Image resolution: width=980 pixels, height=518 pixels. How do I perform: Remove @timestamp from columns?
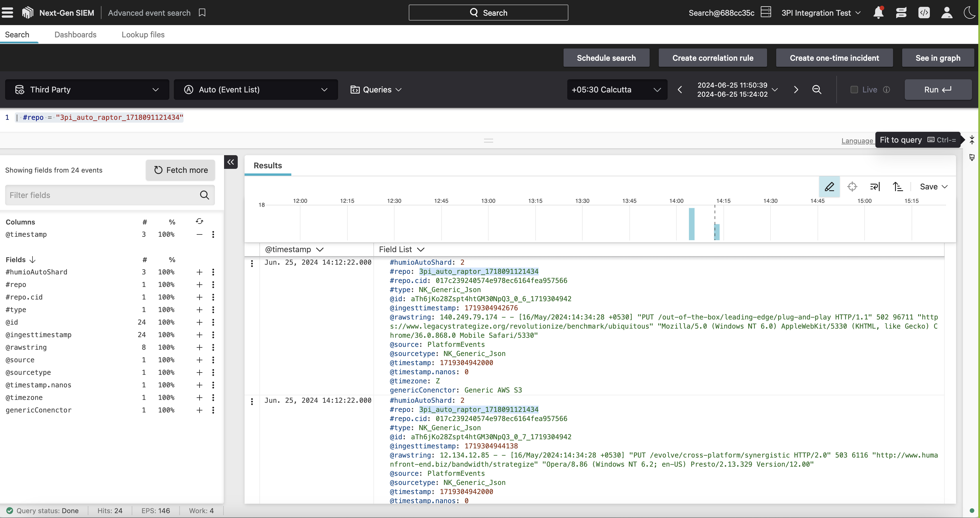point(199,234)
